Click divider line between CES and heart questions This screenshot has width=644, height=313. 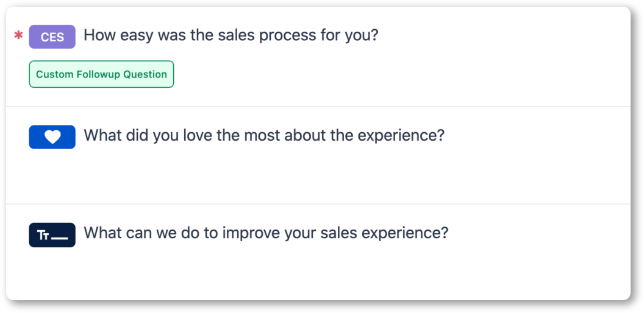[318, 106]
